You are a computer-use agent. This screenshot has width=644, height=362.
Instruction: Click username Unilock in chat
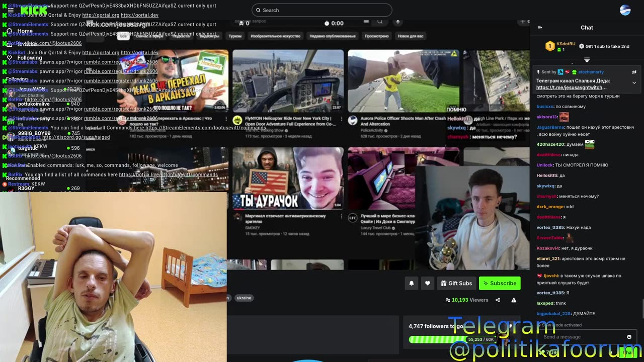click(544, 165)
